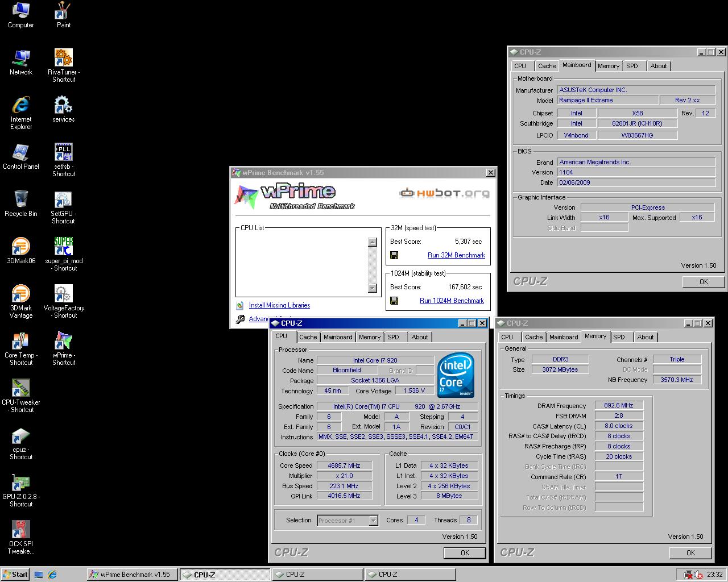Click the DRAM Frequency value 892.6 MHz
The height and width of the screenshot is (582, 728).
(x=619, y=406)
